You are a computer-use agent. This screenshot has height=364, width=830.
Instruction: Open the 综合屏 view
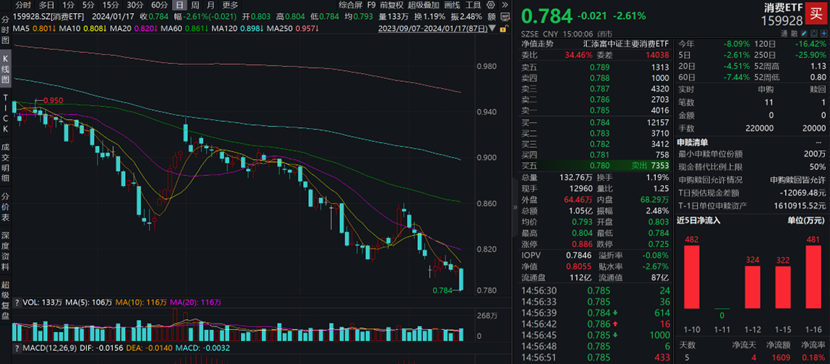[350, 5]
